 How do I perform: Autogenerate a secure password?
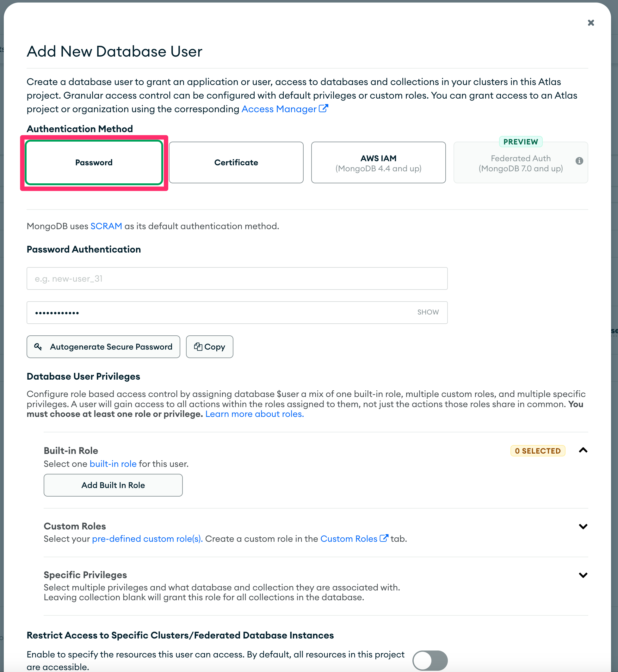tap(103, 346)
